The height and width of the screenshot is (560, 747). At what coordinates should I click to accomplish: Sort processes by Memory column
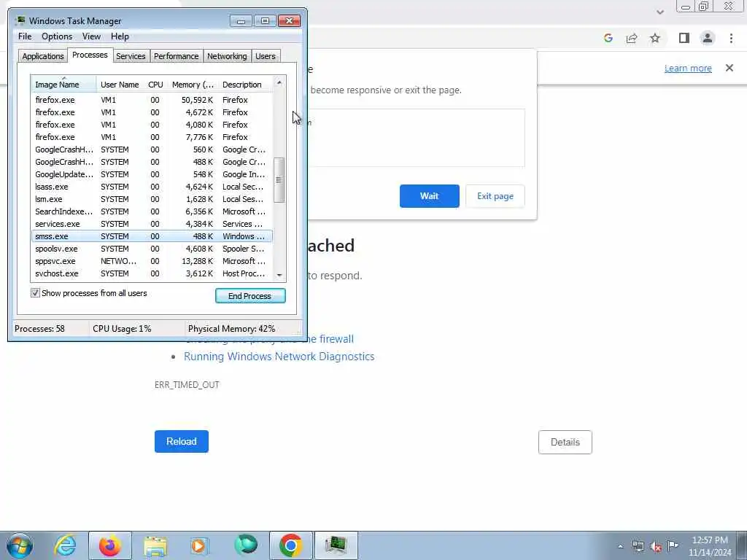193,85
